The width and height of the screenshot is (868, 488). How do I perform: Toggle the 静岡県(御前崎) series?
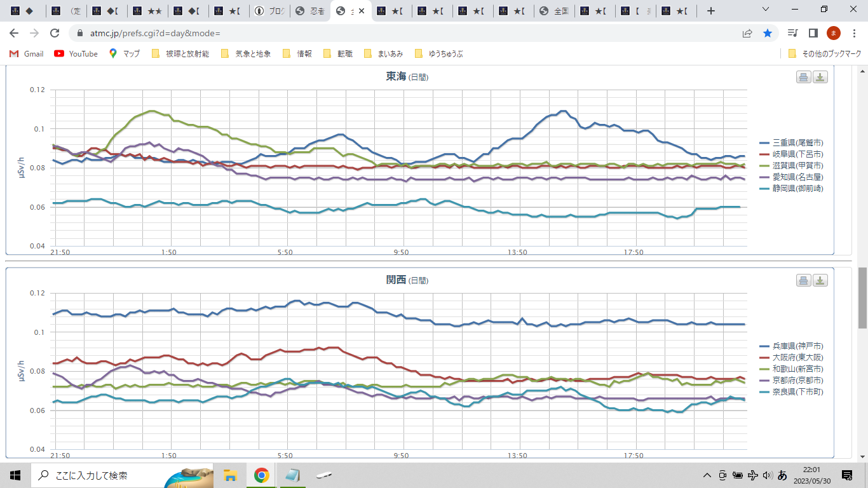(791, 189)
